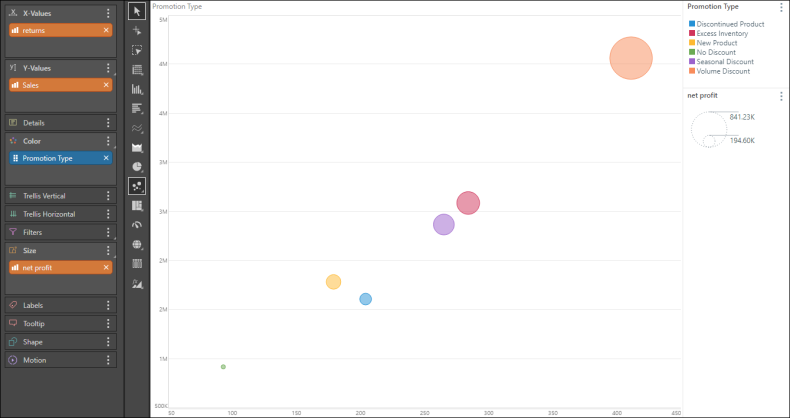The height and width of the screenshot is (418, 790).
Task: Switch to gauge visualization
Action: 137,225
